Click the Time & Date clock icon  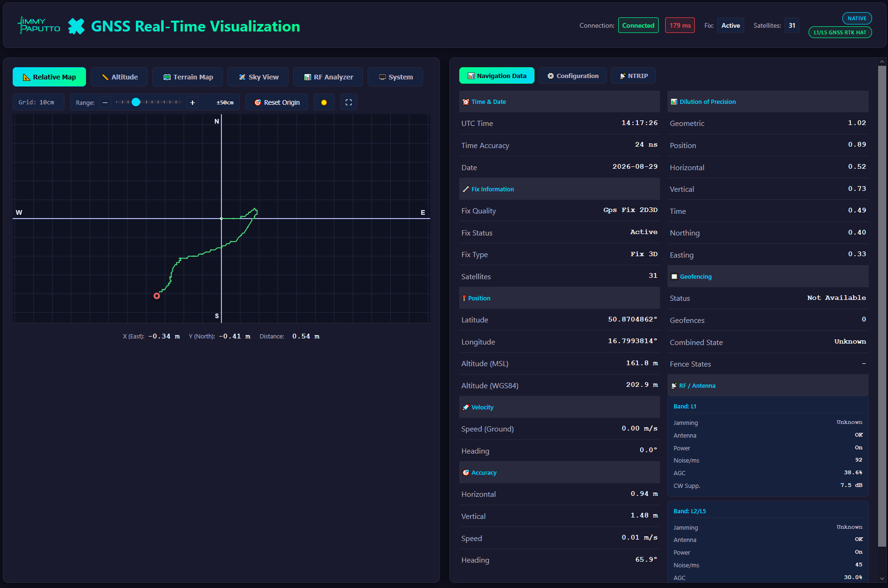coord(466,102)
